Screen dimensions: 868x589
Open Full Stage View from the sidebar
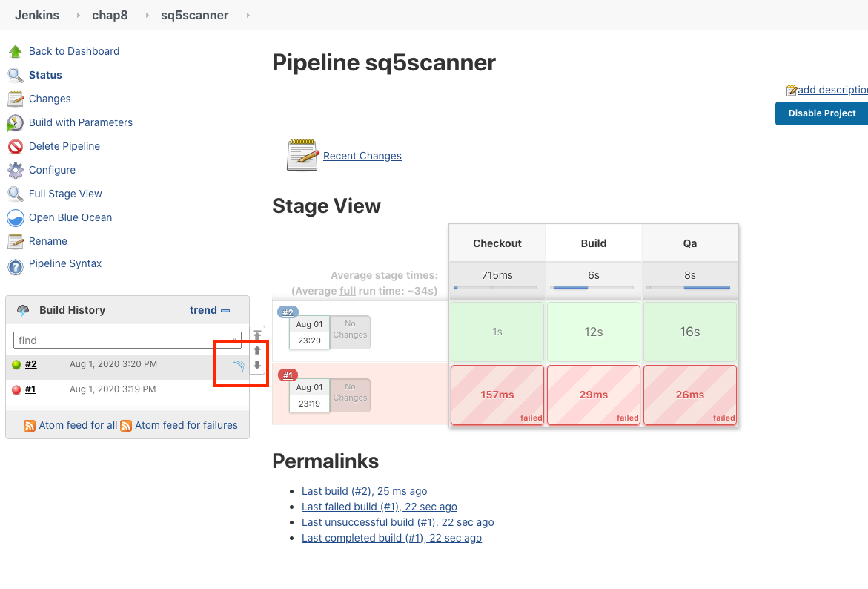point(65,194)
